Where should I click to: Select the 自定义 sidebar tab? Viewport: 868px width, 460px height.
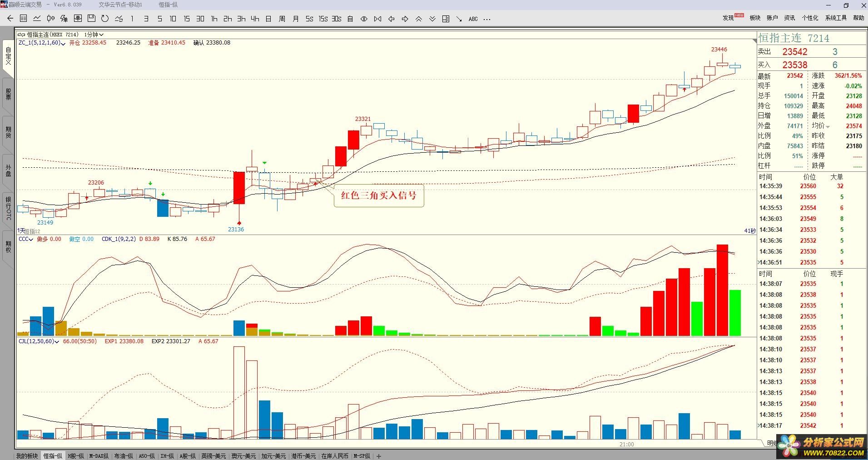point(8,56)
